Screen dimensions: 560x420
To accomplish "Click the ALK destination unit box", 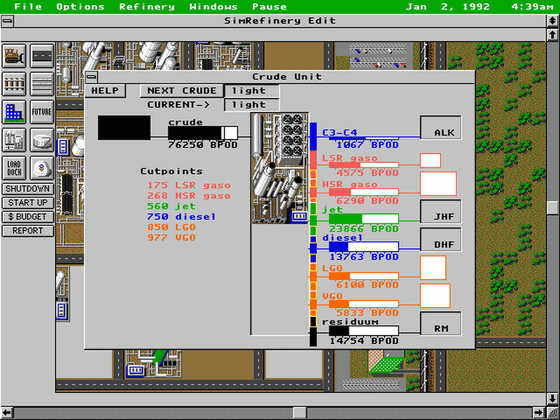I will click(441, 127).
